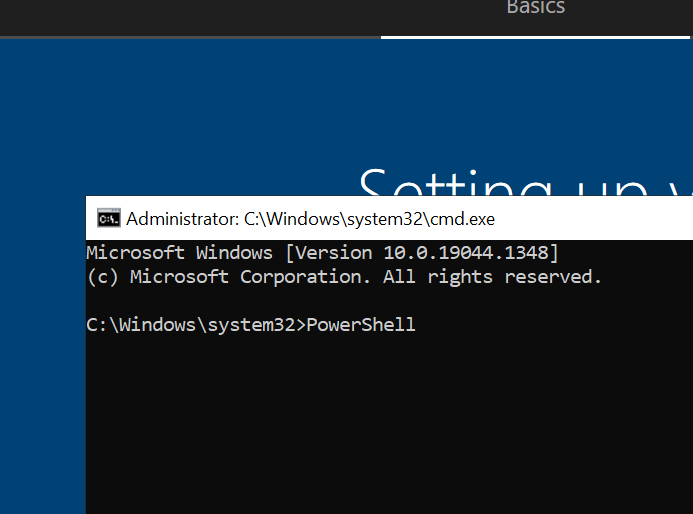Viewport: 693px width, 514px height.
Task: Click the Microsoft Windows version line
Action: coord(322,252)
